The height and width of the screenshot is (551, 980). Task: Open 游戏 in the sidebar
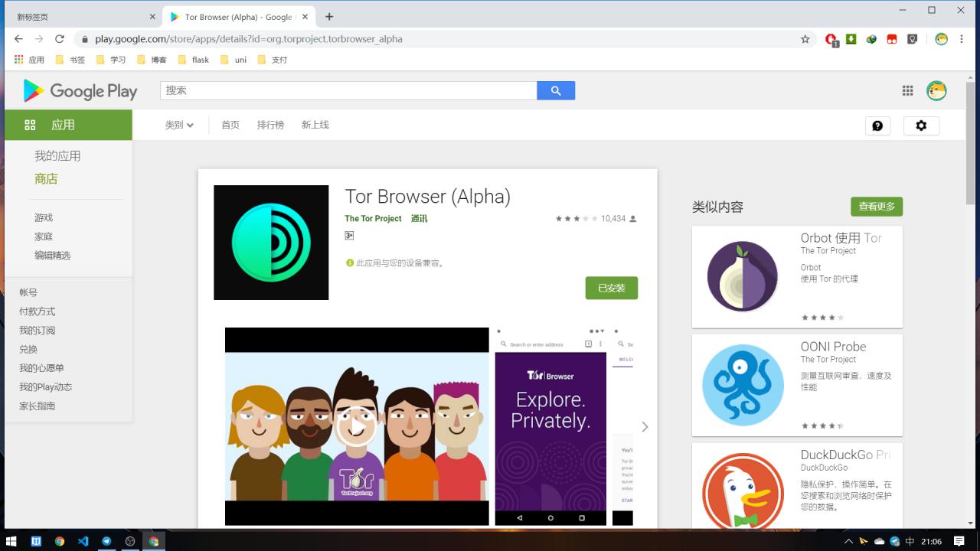[44, 218]
